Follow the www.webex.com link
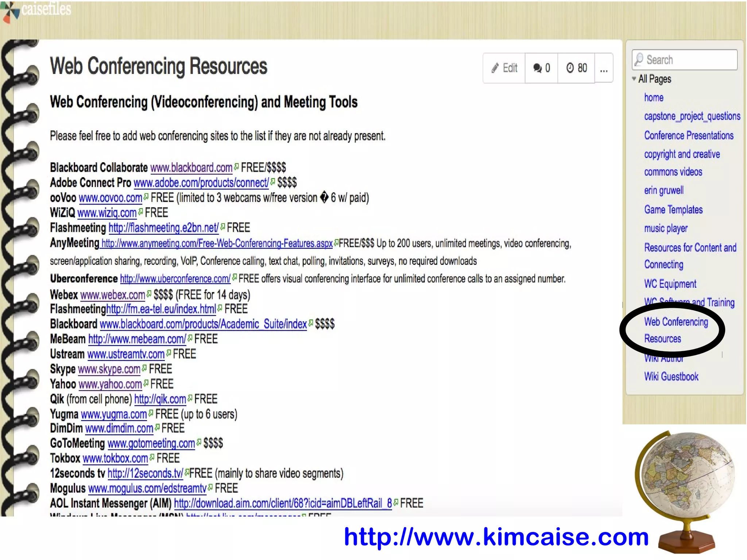 coord(112,295)
